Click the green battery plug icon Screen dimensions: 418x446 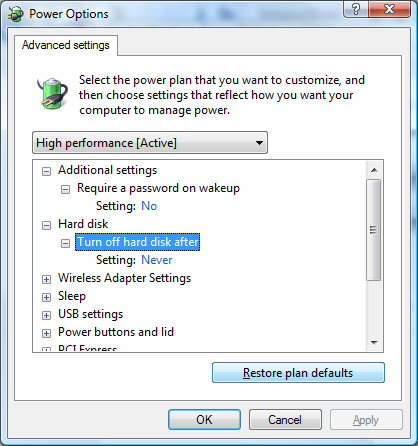coord(52,94)
